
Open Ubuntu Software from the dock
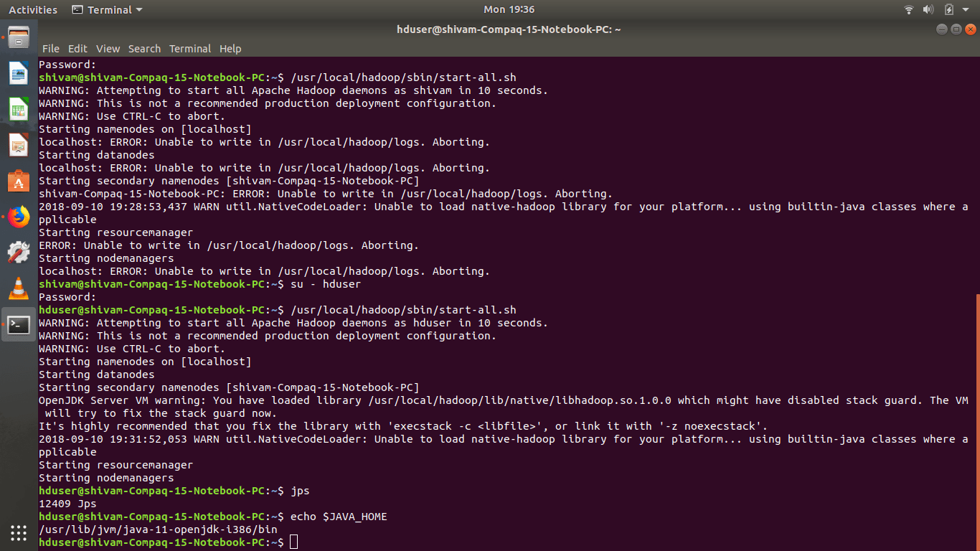pos(19,181)
